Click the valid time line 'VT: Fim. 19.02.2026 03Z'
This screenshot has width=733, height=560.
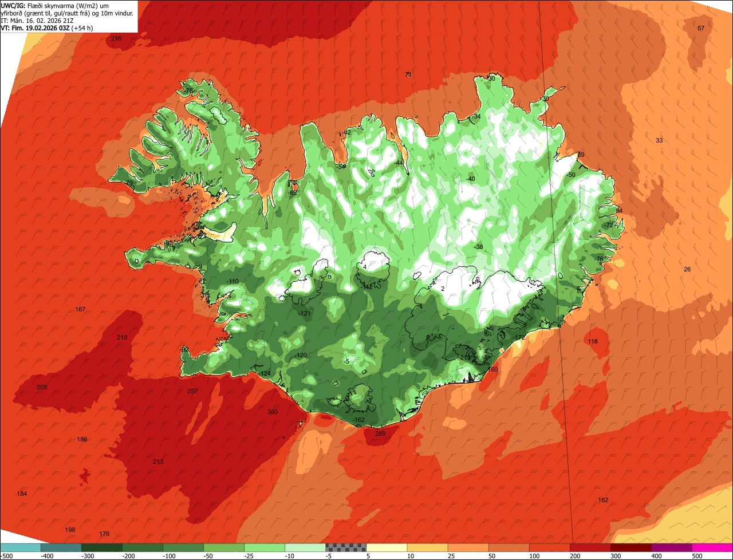[x=36, y=27]
